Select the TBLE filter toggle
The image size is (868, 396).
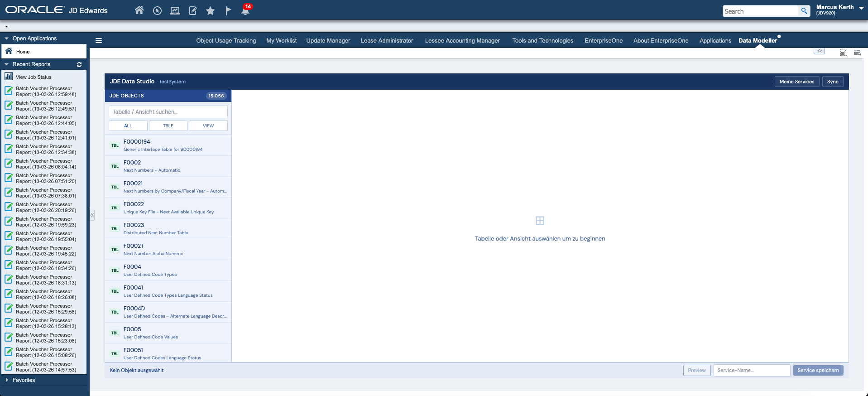point(168,126)
